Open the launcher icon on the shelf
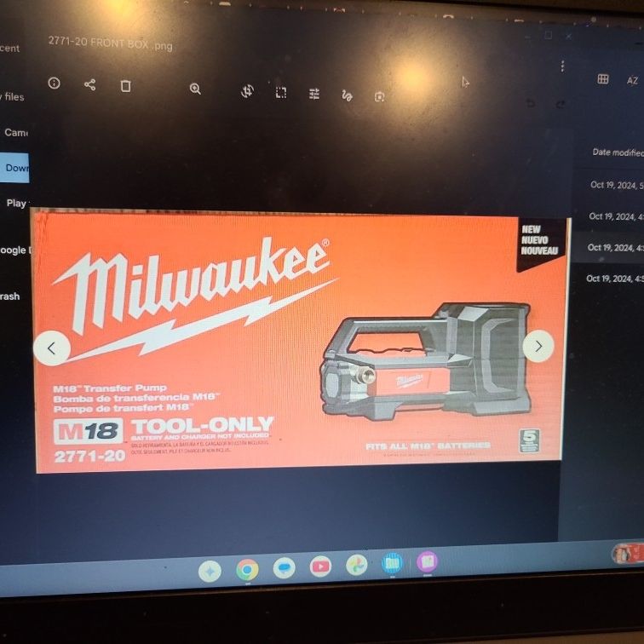644x644 pixels. 210,572
